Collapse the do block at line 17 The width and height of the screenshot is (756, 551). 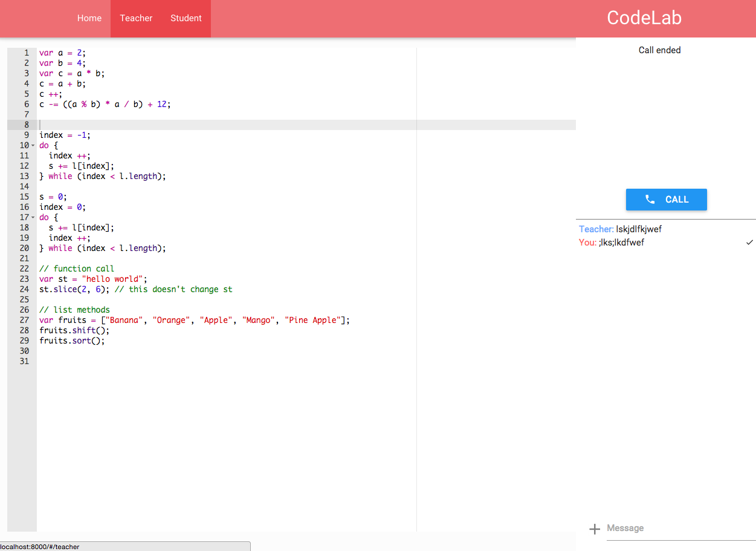[x=33, y=218]
